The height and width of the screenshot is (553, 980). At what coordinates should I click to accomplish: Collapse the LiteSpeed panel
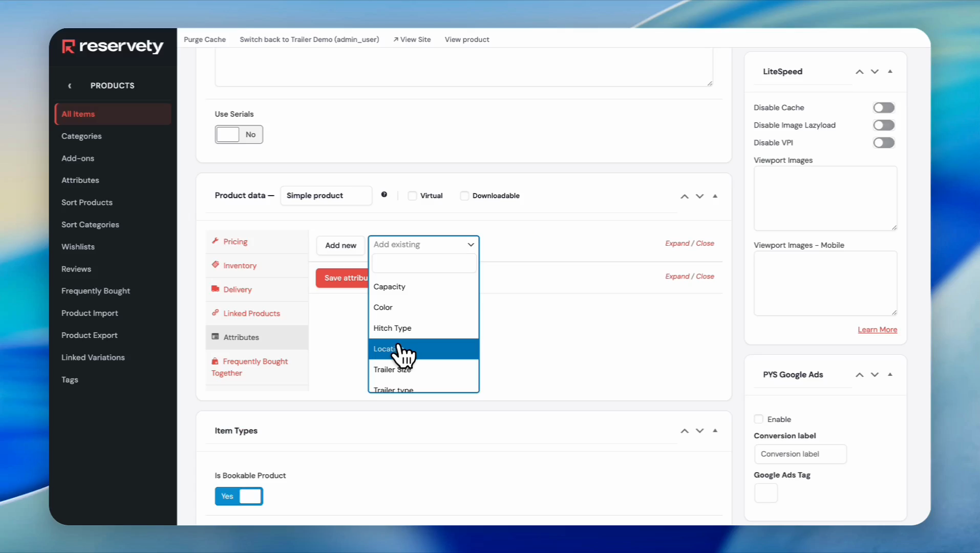890,72
